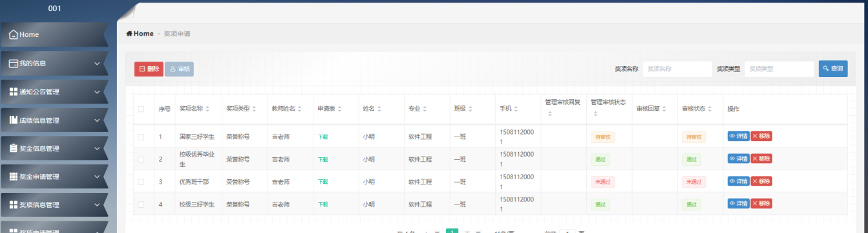Click the 我的信息 card icon in sidebar
Screen dimensions: 868x233
[x=13, y=63]
